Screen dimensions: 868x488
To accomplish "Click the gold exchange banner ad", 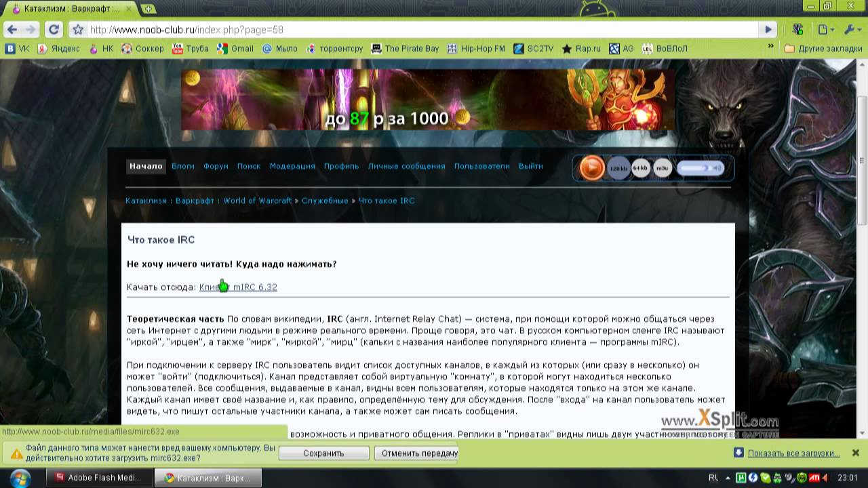I will point(428,100).
